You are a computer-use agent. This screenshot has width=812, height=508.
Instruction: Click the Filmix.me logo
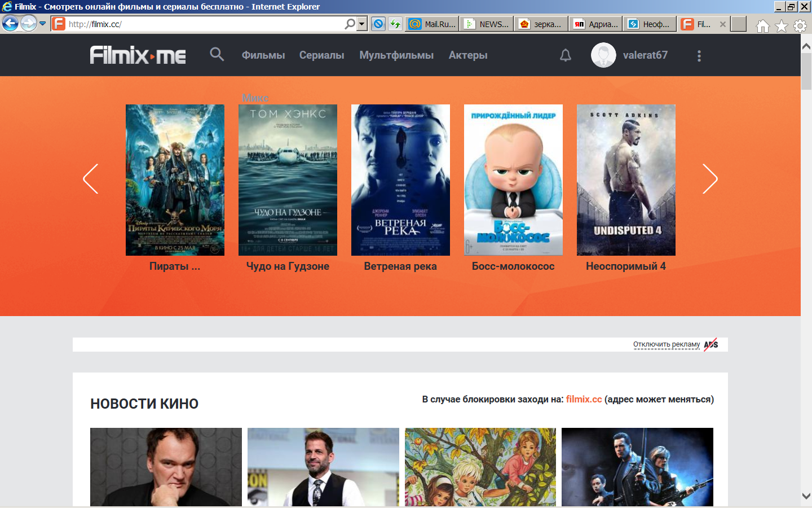138,55
